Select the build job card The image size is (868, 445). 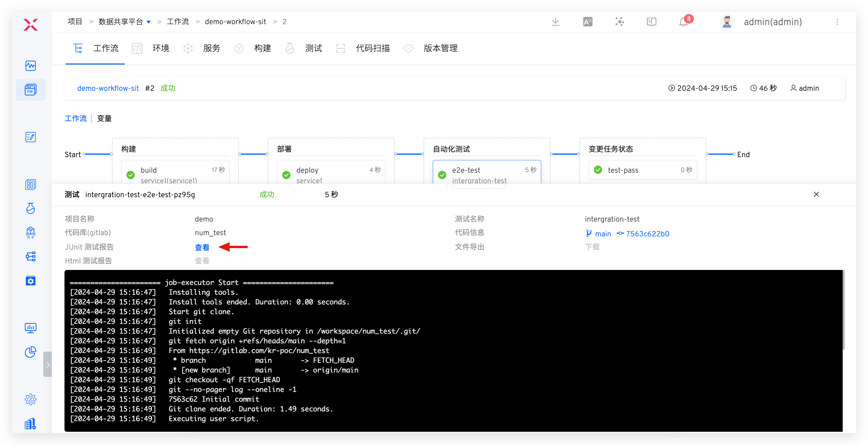pyautogui.click(x=175, y=172)
